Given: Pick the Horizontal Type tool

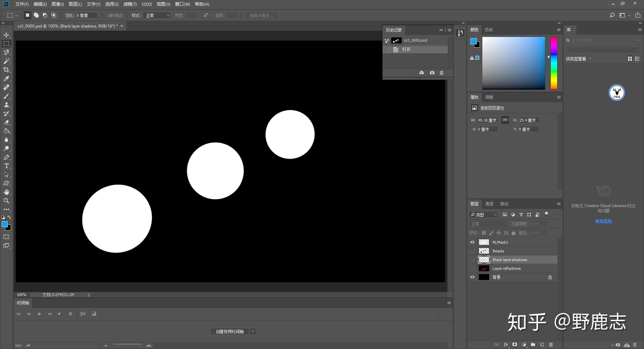Looking at the screenshot, I should 6,166.
